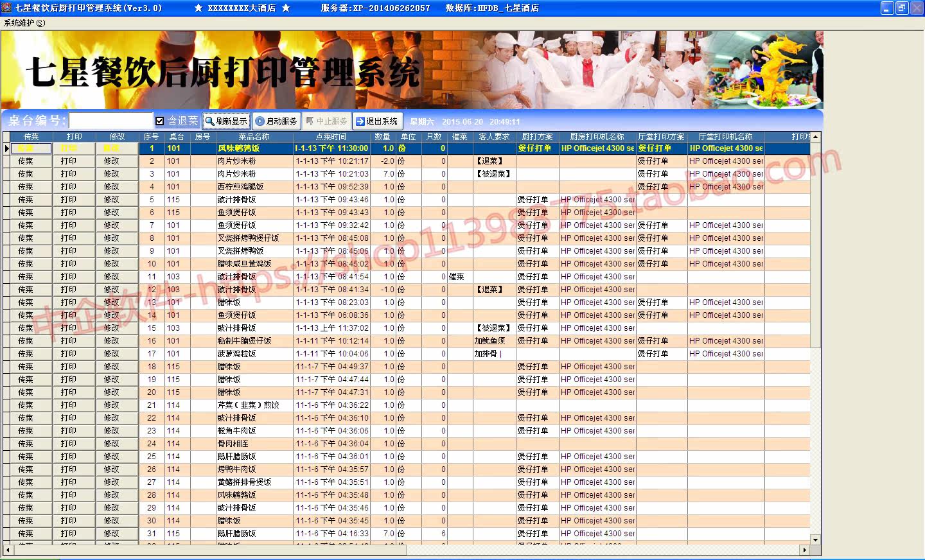The height and width of the screenshot is (560, 925).
Task: Select the 数量 column header
Action: tap(383, 137)
